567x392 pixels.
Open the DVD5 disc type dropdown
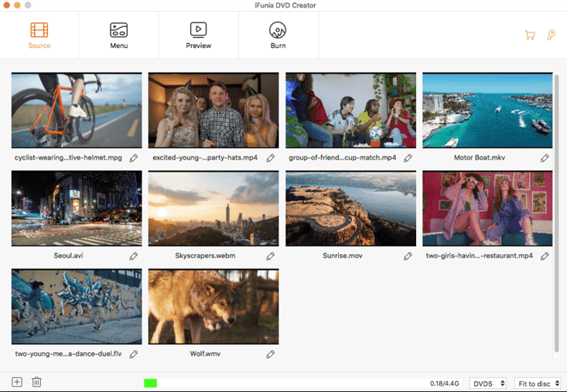489,383
